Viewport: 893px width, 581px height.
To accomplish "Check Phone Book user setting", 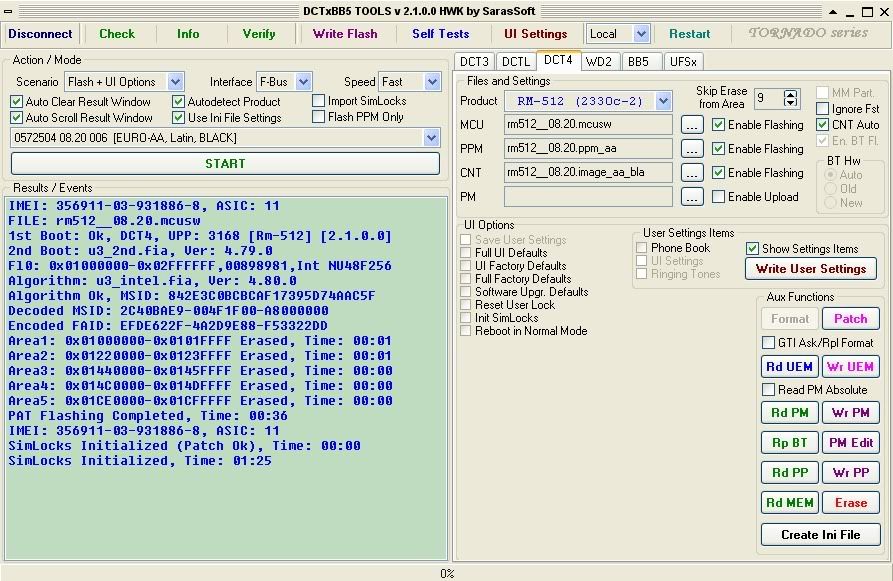I will (x=642, y=248).
